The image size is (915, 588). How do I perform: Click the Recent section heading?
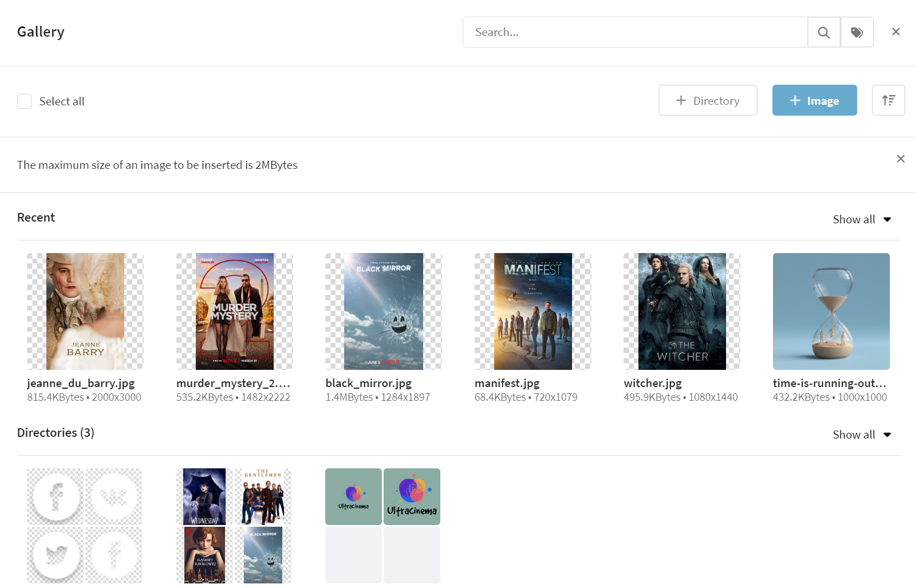[x=36, y=218]
